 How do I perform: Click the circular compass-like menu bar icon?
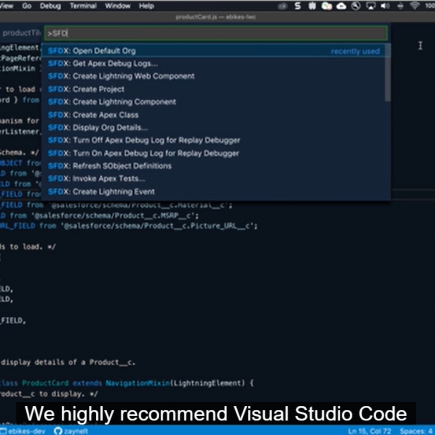coord(356,6)
